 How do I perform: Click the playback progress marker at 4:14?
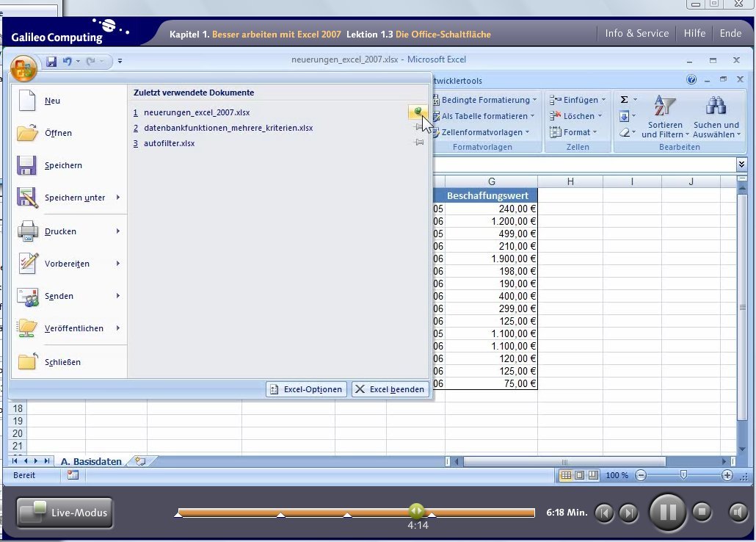pyautogui.click(x=416, y=511)
